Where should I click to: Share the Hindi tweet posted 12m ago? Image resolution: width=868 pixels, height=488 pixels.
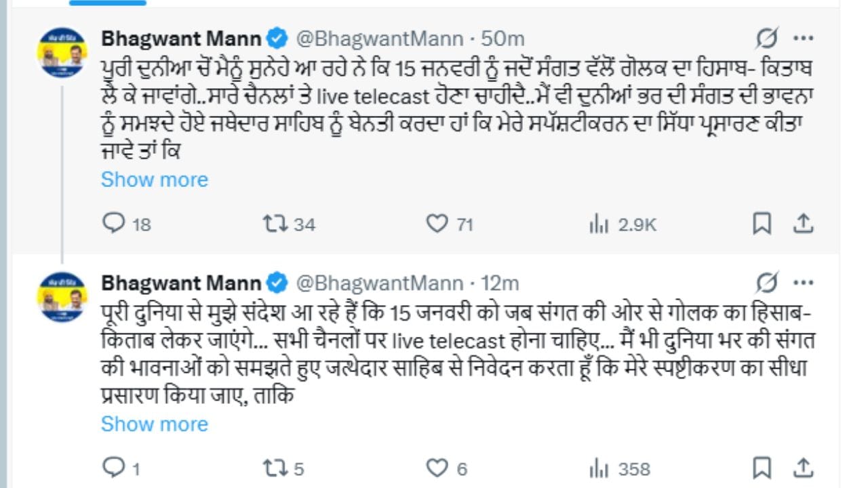point(803,467)
